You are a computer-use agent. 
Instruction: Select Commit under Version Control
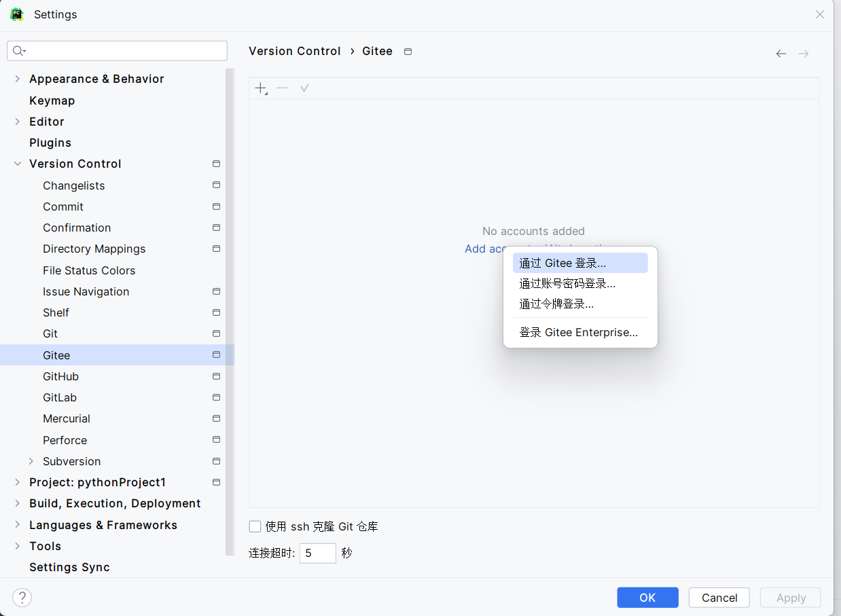click(63, 206)
